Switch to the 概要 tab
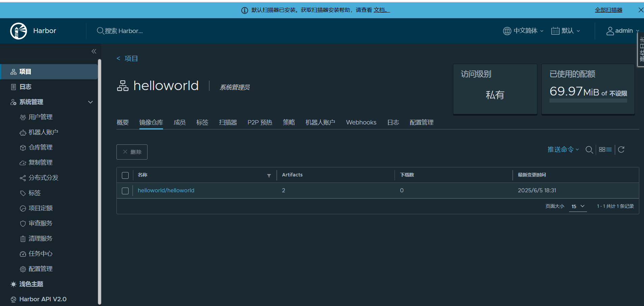This screenshot has height=306, width=644. (123, 122)
